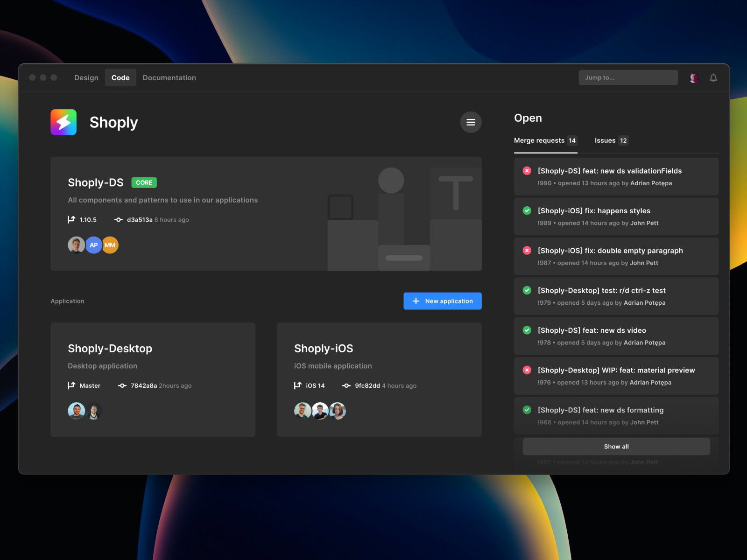
Task: Click commit hash 9fc82dd
Action: click(x=367, y=385)
